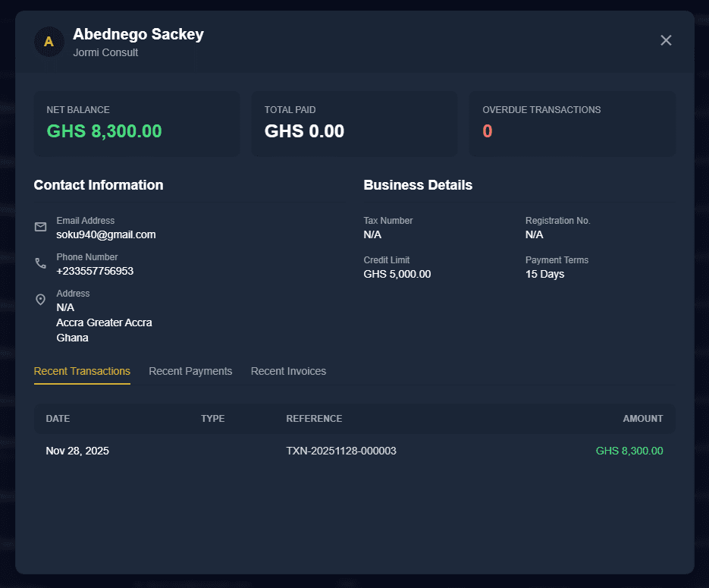Open transaction reference TXN-20251128-000003

[x=341, y=451]
